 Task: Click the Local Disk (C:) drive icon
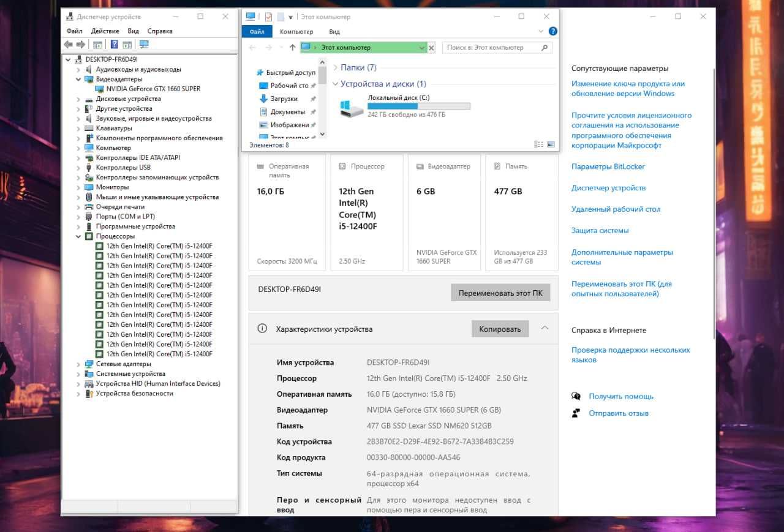tap(352, 108)
